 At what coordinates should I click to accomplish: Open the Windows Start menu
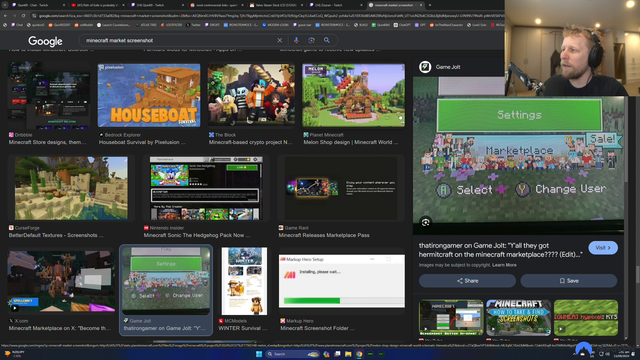259,354
